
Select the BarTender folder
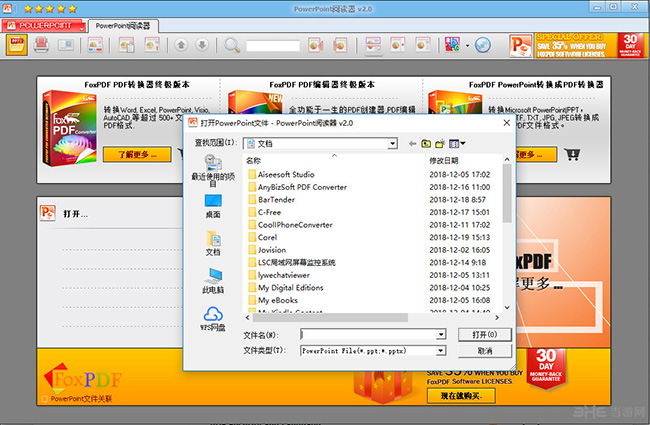pos(271,199)
